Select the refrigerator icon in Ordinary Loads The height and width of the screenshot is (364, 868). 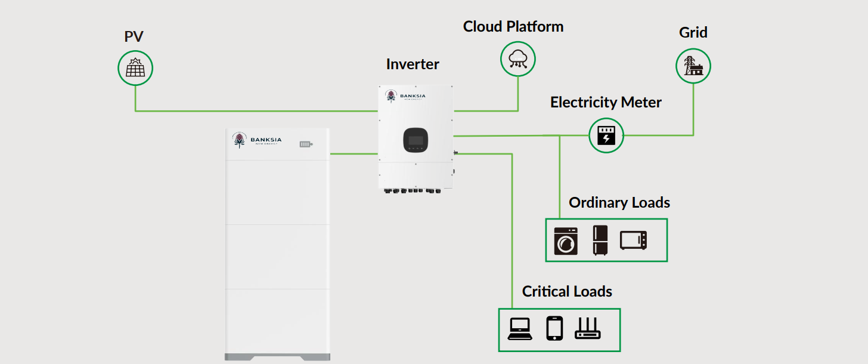coord(599,240)
